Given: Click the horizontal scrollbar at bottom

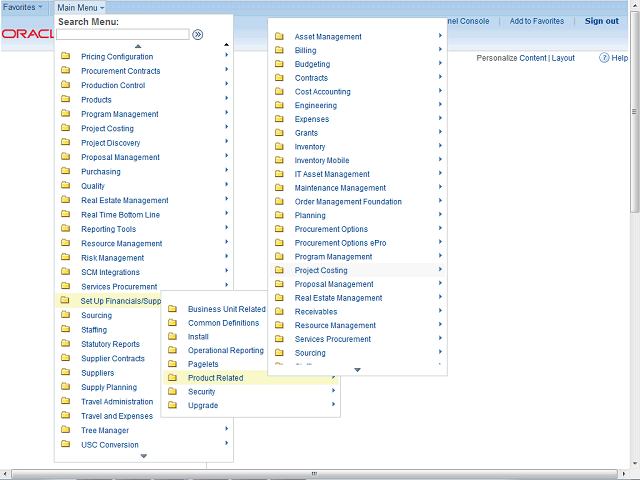Looking at the screenshot, I should pyautogui.click(x=314, y=474).
